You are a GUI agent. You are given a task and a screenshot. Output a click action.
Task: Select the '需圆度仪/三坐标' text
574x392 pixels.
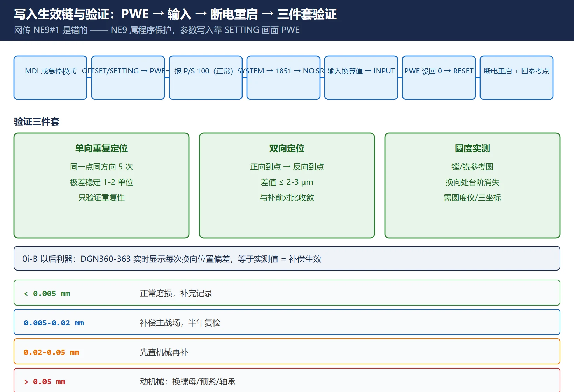pos(472,197)
